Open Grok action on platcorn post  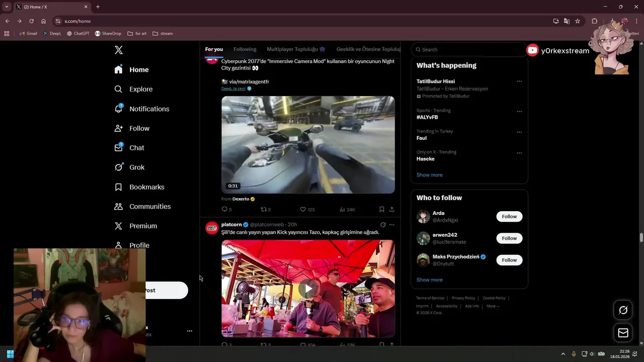coord(383,225)
